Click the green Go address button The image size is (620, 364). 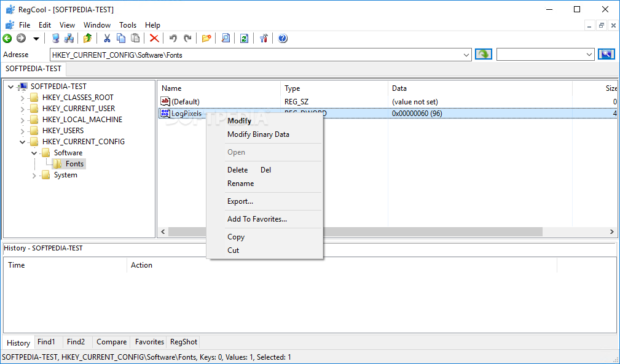pyautogui.click(x=484, y=55)
